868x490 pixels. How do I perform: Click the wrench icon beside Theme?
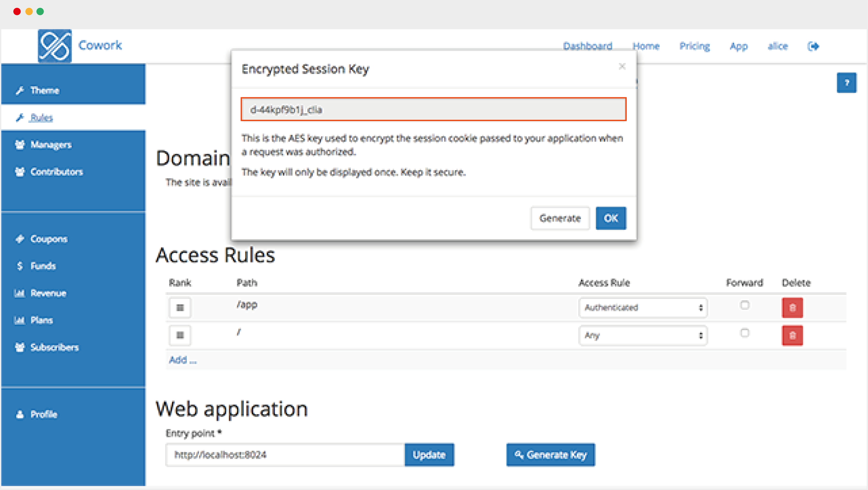20,90
